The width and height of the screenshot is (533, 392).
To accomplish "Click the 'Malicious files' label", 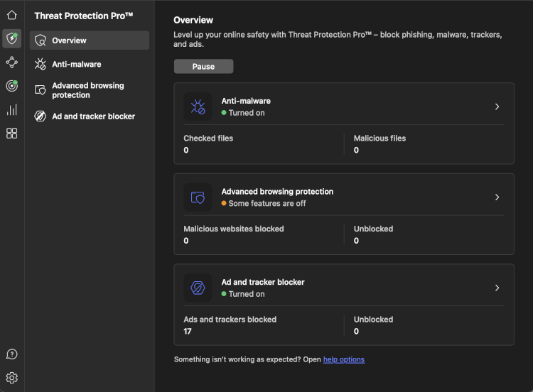I will (x=379, y=138).
